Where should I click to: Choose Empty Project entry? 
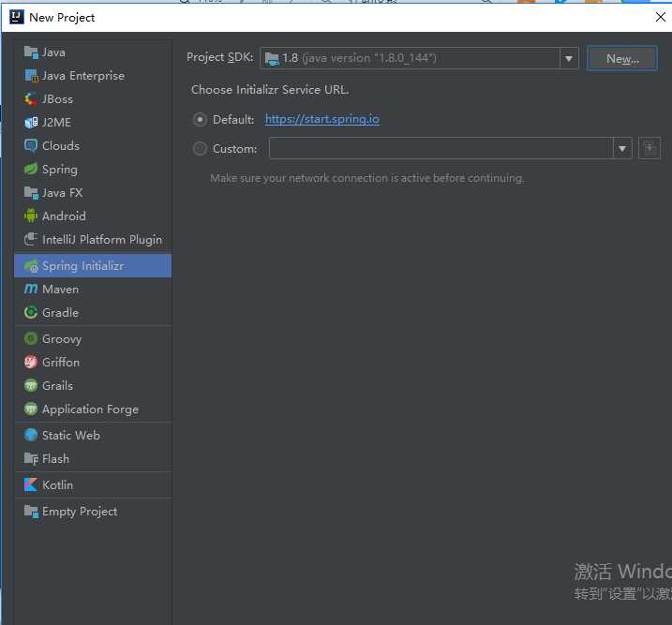93,512
